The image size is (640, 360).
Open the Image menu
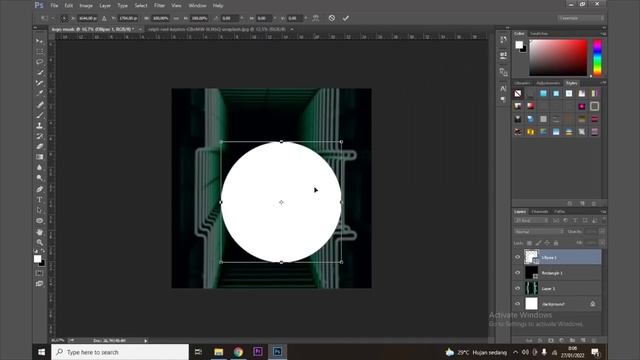click(86, 6)
